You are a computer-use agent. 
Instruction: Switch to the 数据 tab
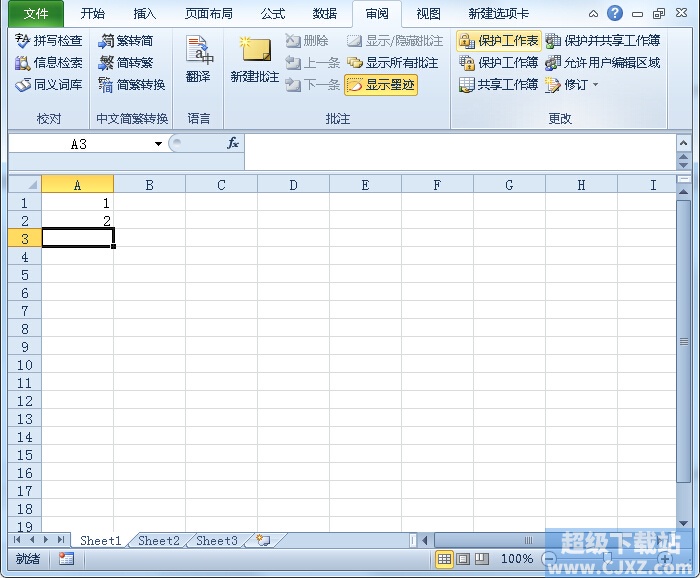tap(325, 14)
